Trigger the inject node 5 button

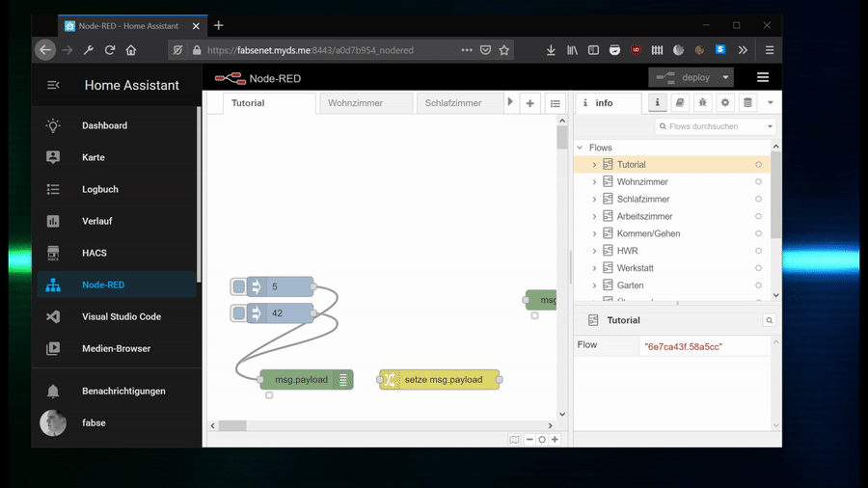[238, 286]
